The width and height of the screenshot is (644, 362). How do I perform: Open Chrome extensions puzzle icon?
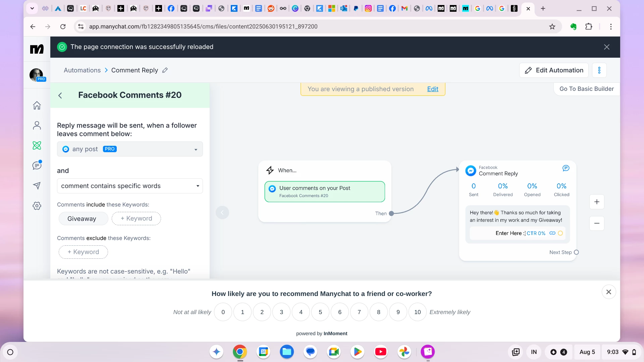click(x=589, y=26)
